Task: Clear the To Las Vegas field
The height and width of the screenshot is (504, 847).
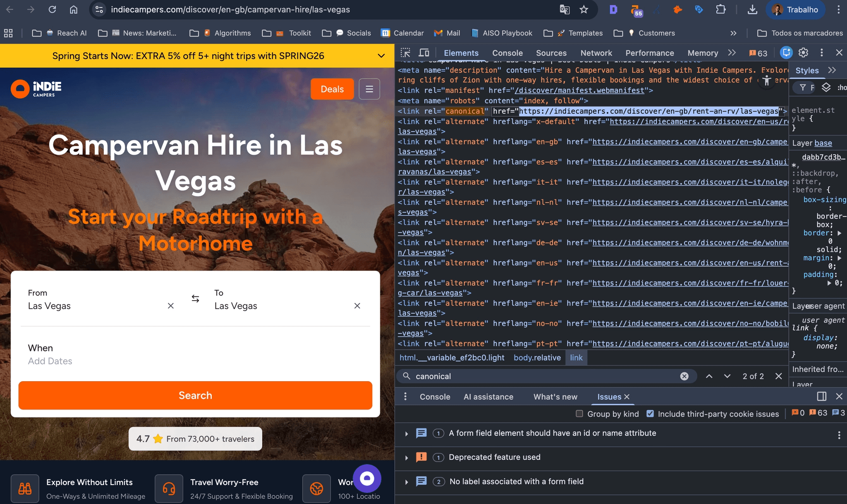Action: [357, 306]
